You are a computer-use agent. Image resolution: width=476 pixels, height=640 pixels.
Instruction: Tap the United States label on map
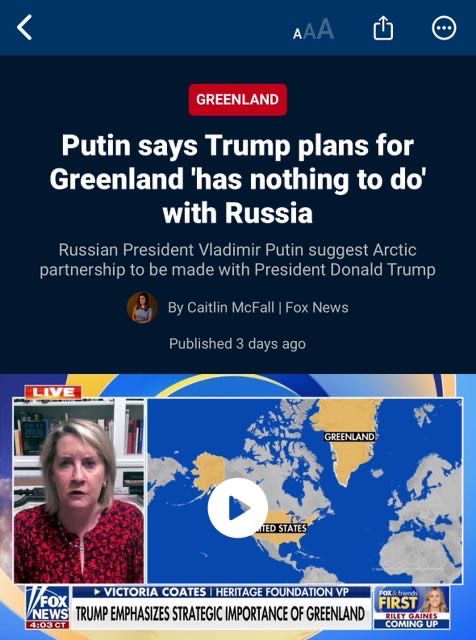coord(282,528)
